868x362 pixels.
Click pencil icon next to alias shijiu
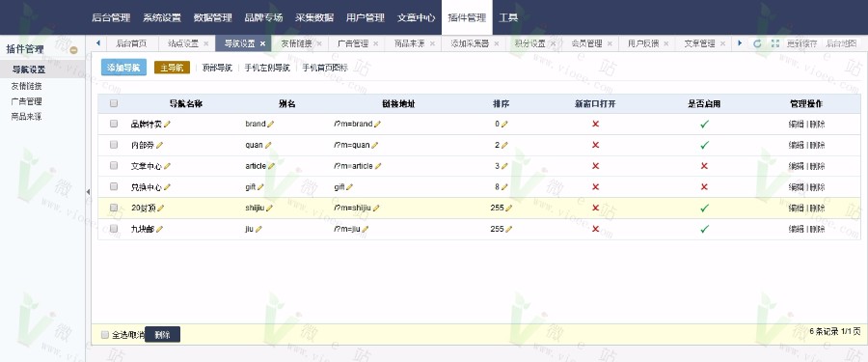[270, 208]
